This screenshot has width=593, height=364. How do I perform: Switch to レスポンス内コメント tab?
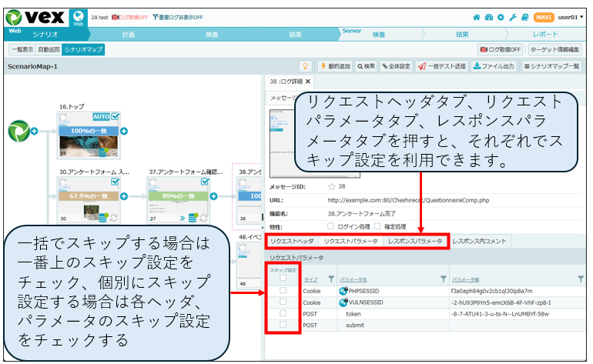point(479,241)
